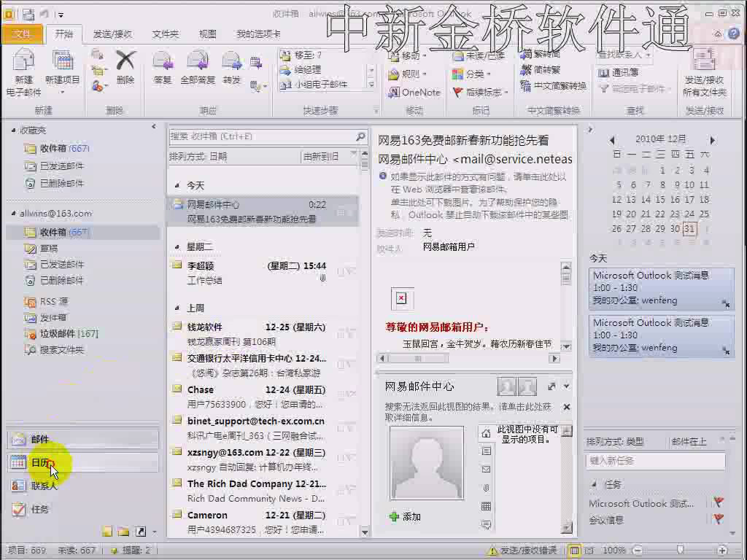
Task: Collapse the allwins@163.com account tree
Action: (x=13, y=214)
